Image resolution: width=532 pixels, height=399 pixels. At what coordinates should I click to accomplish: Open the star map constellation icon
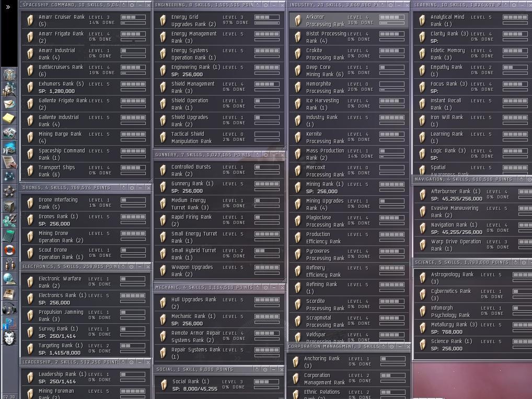(x=9, y=177)
